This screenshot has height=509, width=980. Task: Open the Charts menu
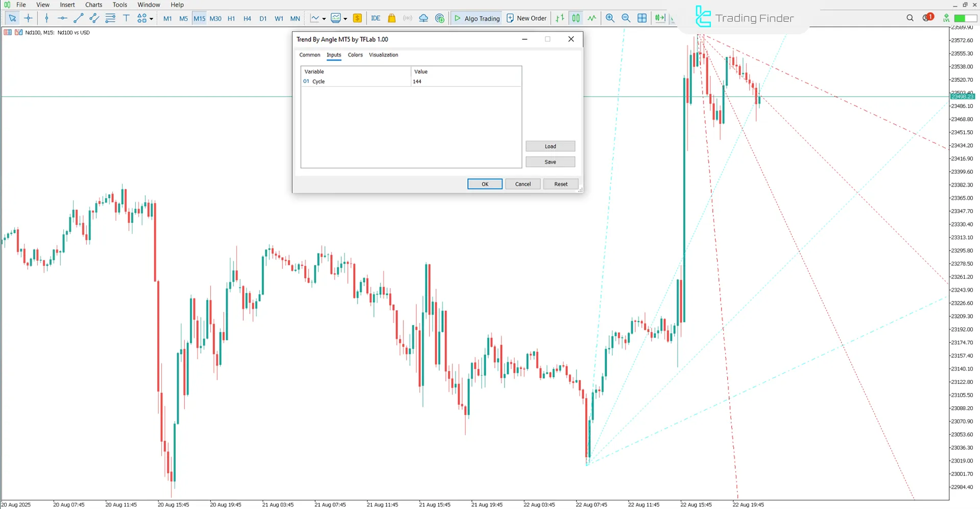(x=93, y=5)
